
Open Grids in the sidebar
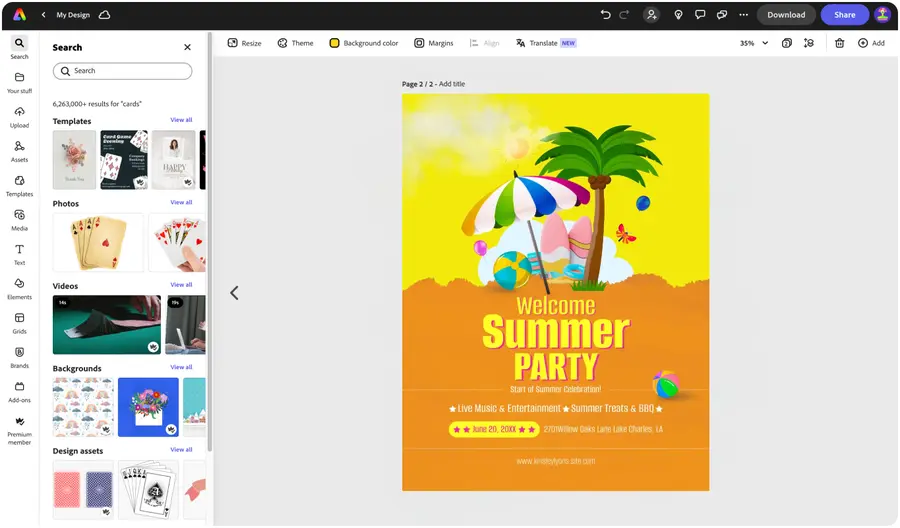[20, 324]
